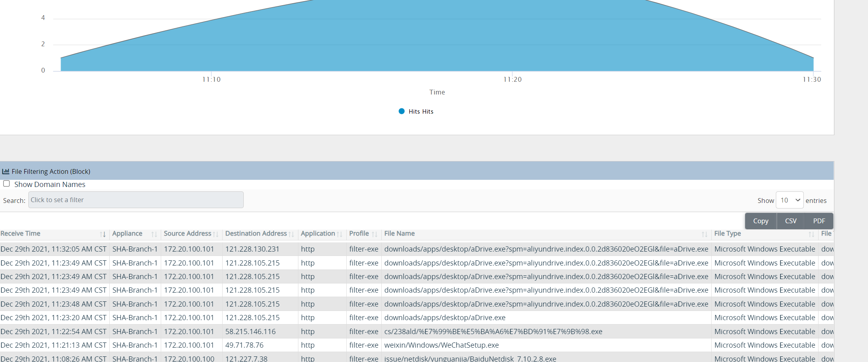
Task: Sort table by Destination Address arrows
Action: coord(292,234)
